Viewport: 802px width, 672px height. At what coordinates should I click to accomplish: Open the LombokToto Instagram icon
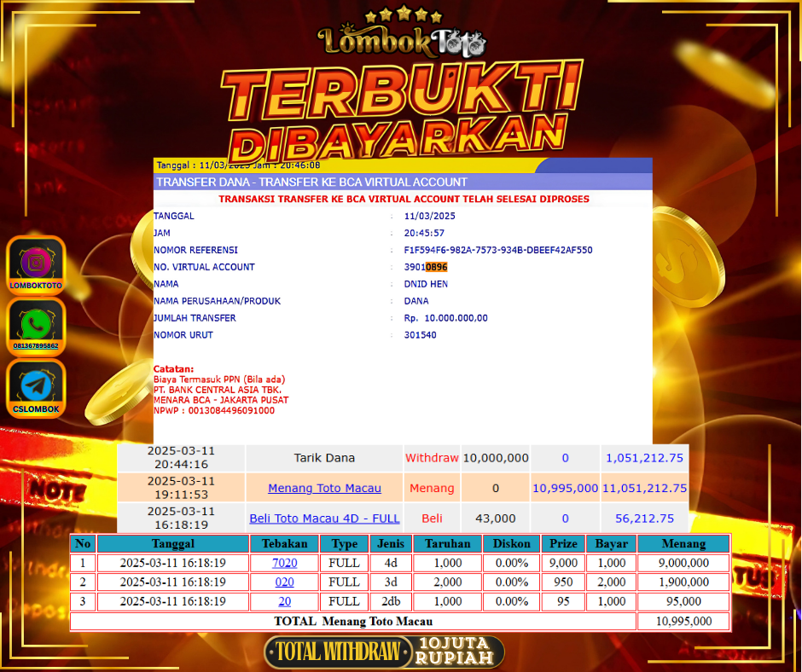coord(36,264)
